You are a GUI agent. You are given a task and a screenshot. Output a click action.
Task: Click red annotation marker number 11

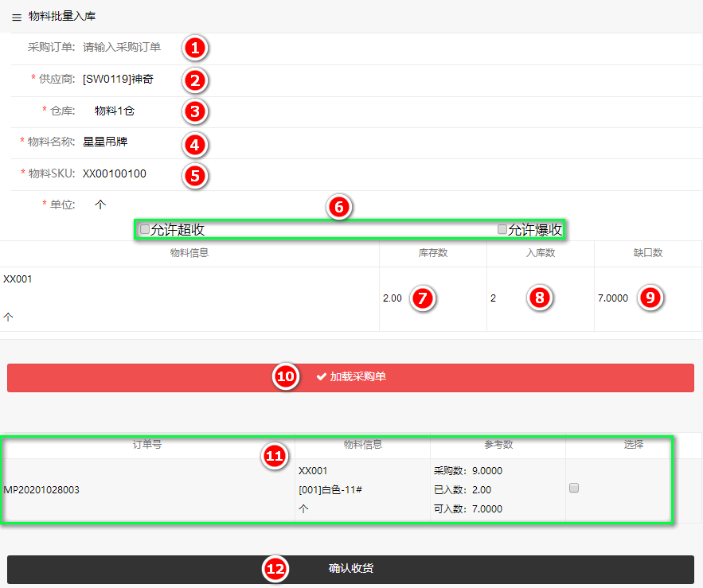(274, 456)
